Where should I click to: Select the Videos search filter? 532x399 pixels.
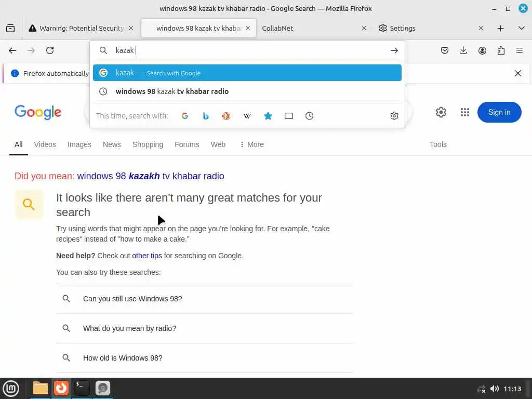tap(45, 144)
